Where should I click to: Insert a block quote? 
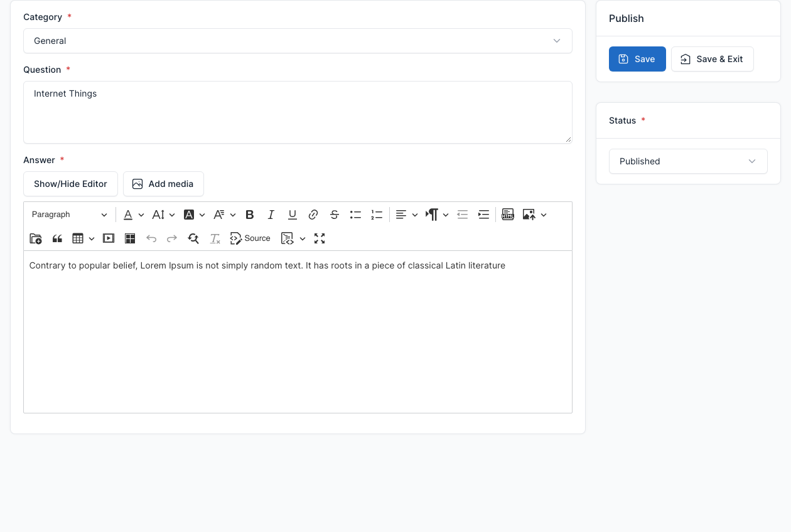point(57,238)
